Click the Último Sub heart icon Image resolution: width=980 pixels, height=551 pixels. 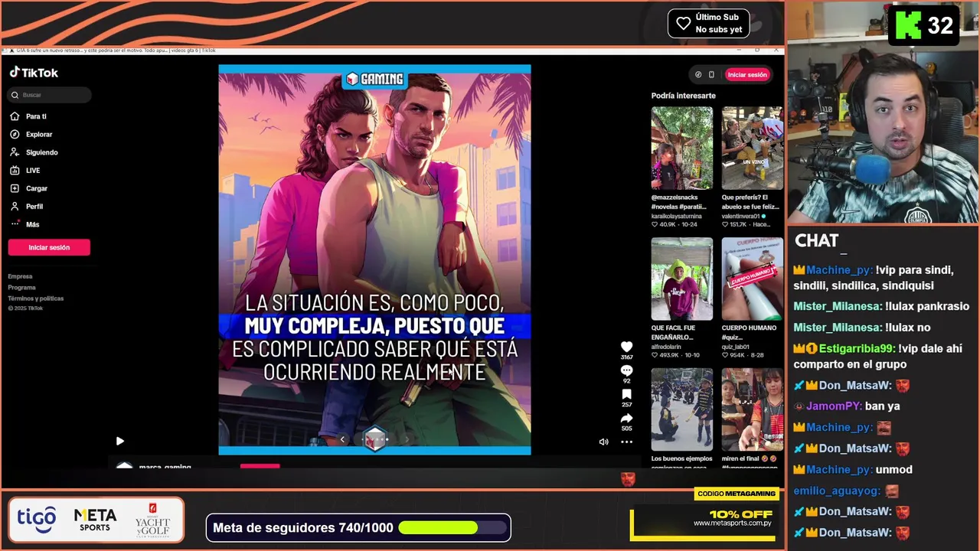tap(684, 24)
